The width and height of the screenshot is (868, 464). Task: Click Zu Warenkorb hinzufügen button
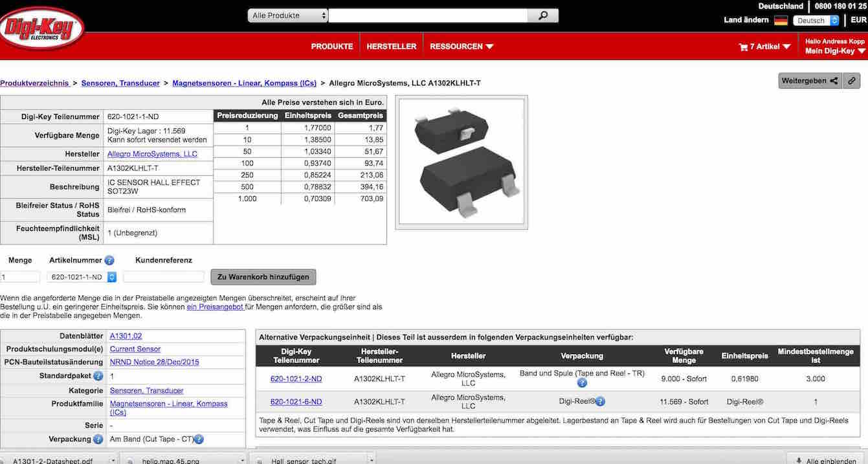tap(263, 277)
